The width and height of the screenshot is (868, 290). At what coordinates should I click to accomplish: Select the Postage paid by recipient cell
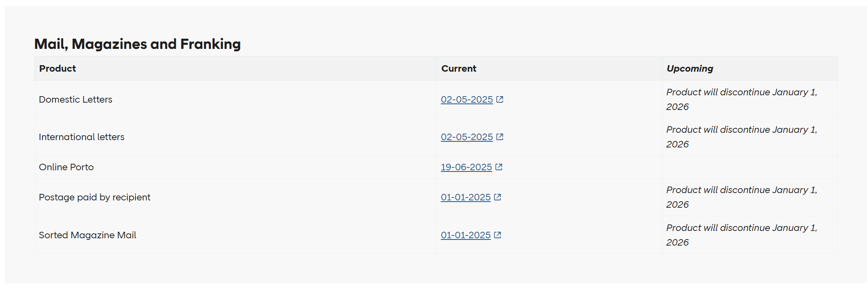point(95,197)
